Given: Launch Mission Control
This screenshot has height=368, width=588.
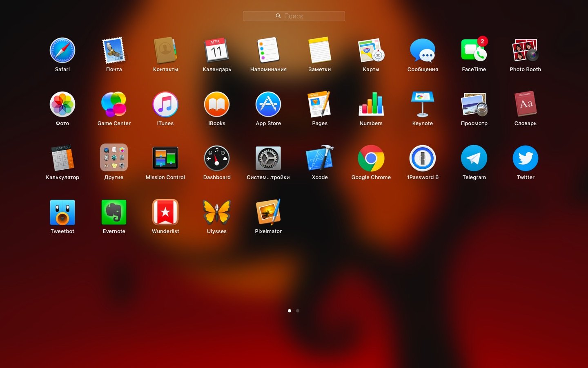Looking at the screenshot, I should coord(165,159).
